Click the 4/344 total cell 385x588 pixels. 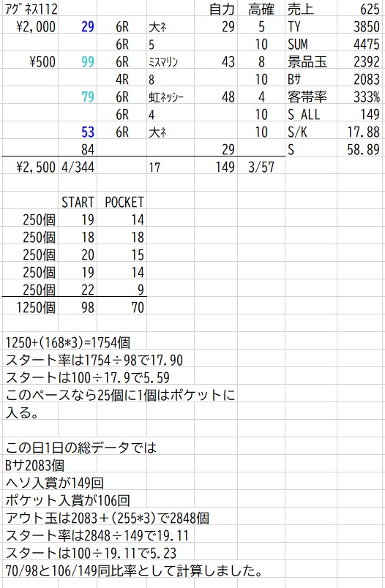click(78, 167)
